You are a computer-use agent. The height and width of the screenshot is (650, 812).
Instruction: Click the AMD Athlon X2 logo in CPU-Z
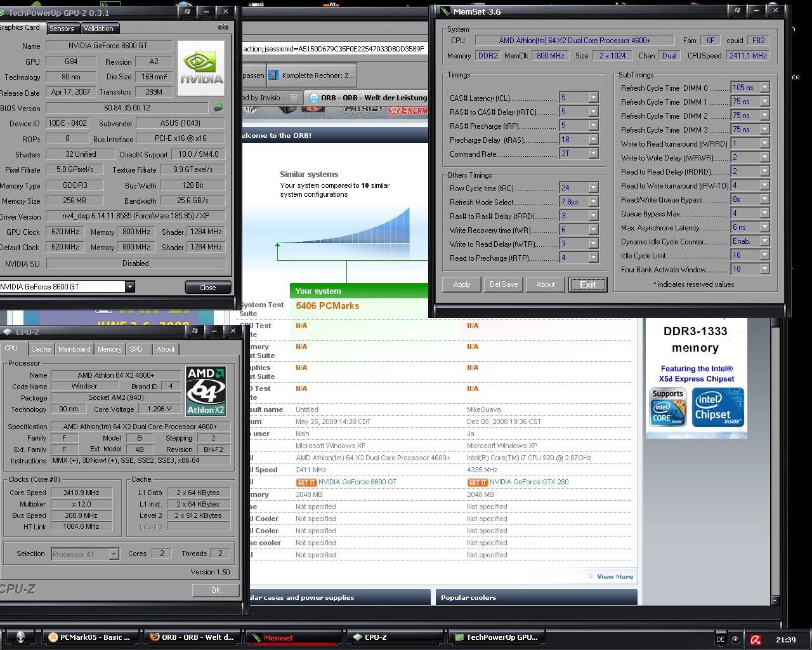click(x=206, y=391)
